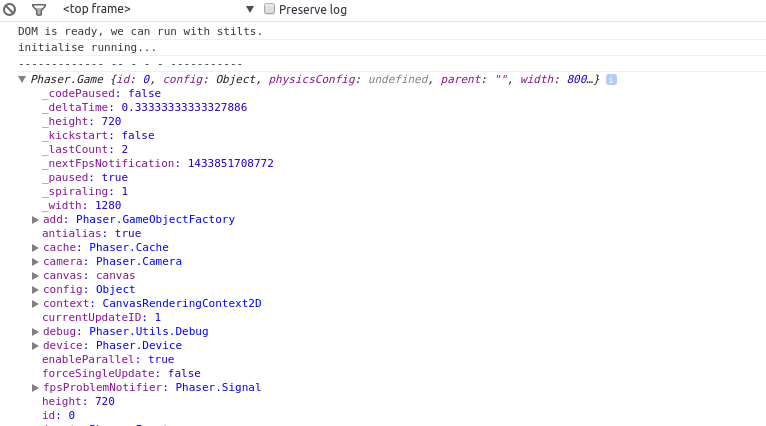The image size is (766, 426).
Task: Click the dashed separator log line
Action: 130,64
